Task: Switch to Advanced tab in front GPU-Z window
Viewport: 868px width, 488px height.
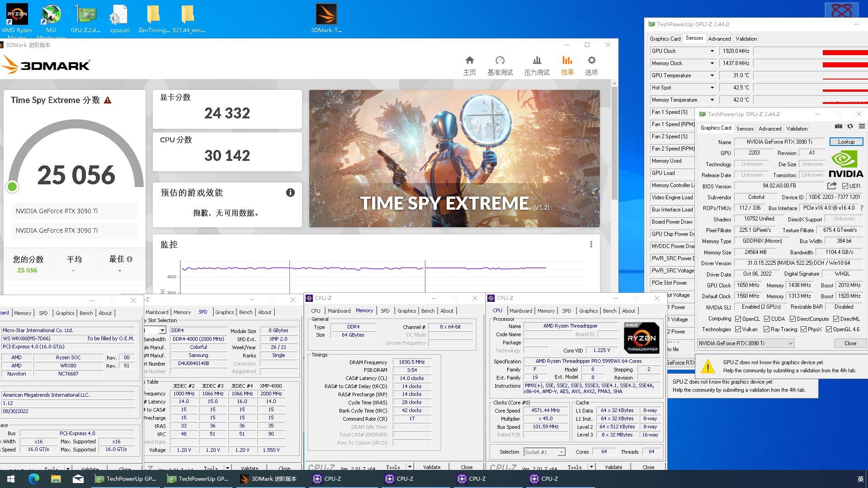Action: [x=770, y=128]
